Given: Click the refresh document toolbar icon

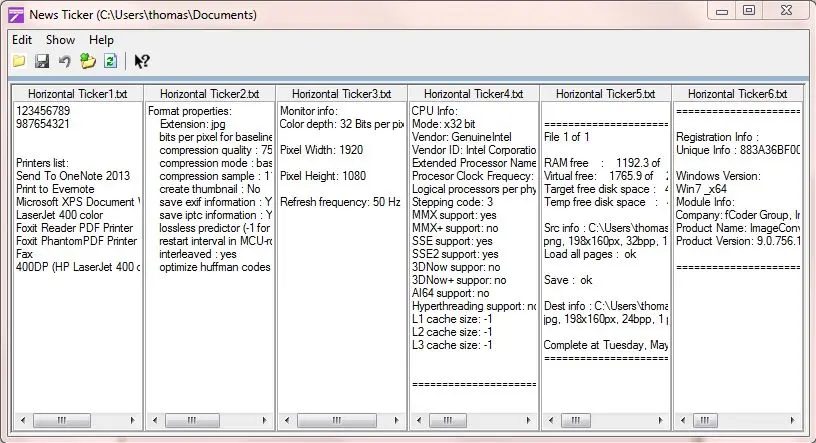Looking at the screenshot, I should [x=110, y=62].
